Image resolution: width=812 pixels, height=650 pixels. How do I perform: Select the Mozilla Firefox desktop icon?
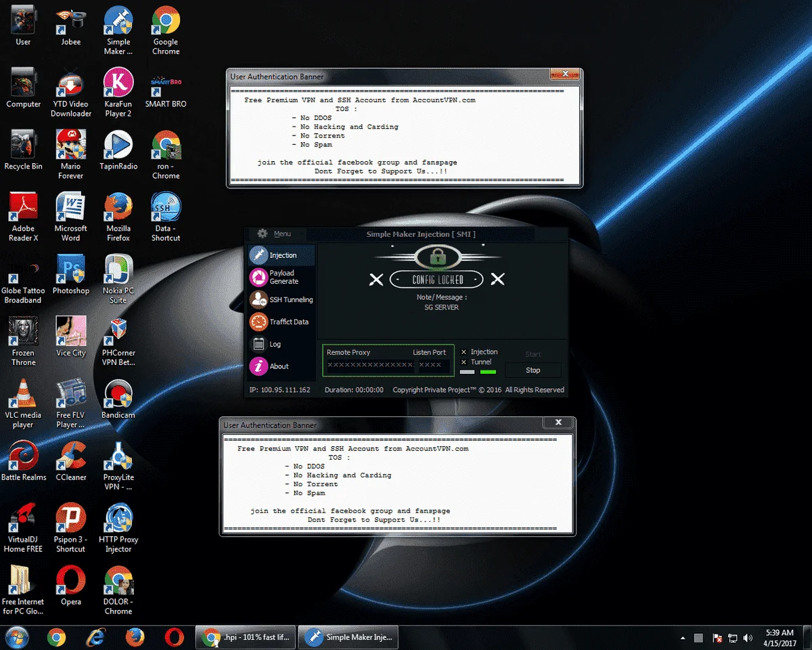point(118,217)
